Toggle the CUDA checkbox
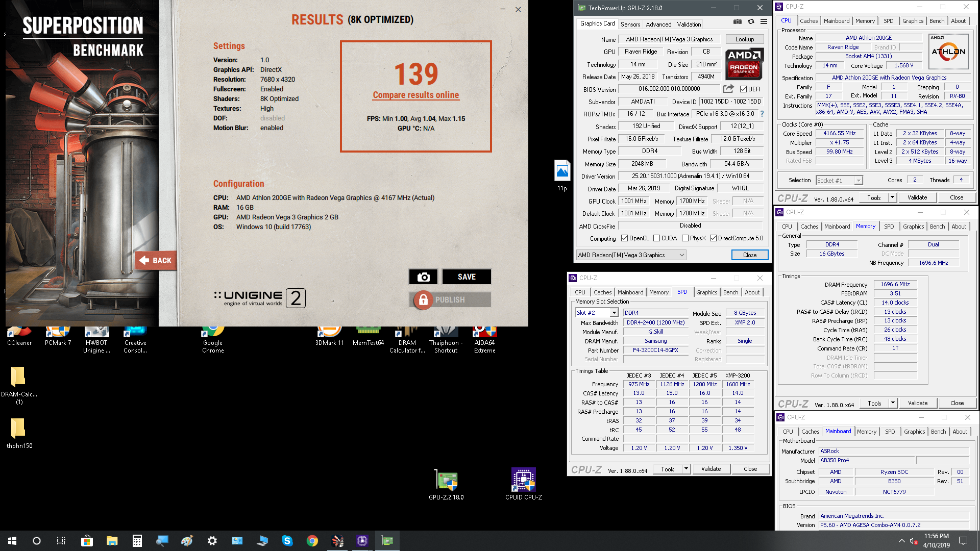This screenshot has width=980, height=551. point(656,238)
